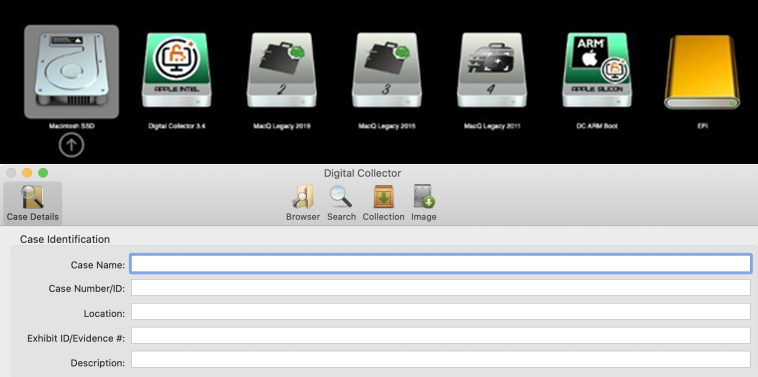Select MacQ Legacy 2019 boot volume
The width and height of the screenshot is (758, 377).
tap(281, 70)
